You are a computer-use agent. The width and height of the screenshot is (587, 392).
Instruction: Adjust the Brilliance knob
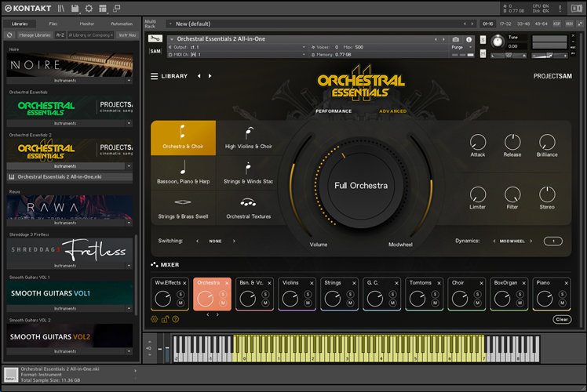(547, 142)
